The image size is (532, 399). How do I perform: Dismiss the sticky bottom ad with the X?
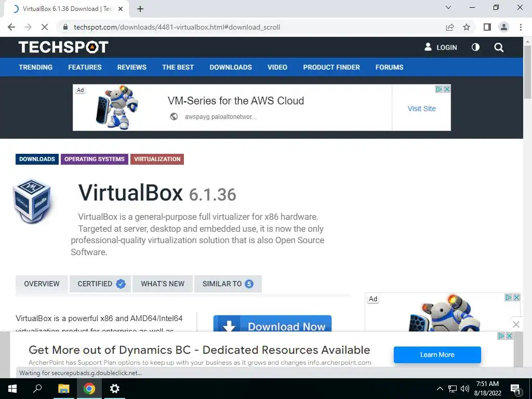pyautogui.click(x=516, y=324)
